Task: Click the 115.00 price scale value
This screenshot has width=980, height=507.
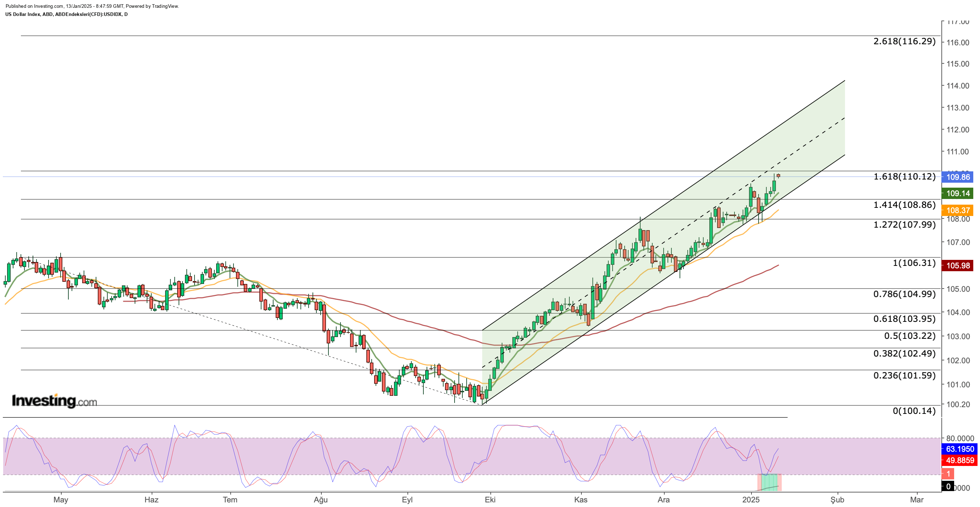Action: tap(958, 64)
